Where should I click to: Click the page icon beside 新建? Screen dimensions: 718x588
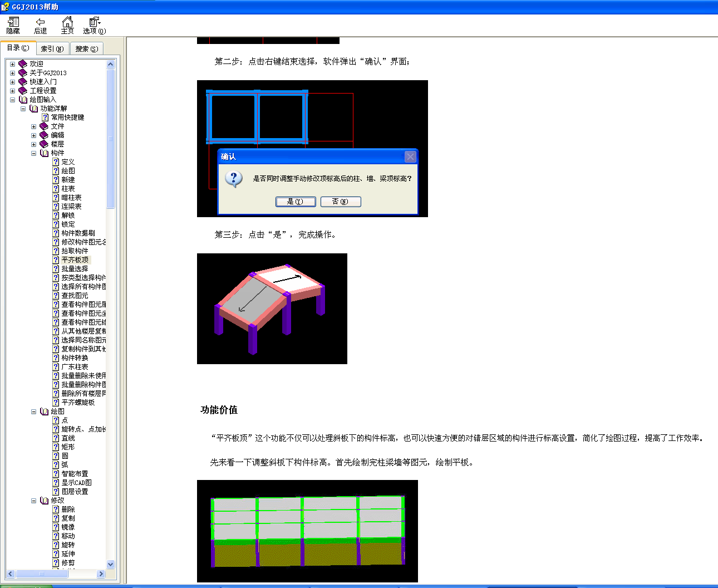tap(56, 180)
